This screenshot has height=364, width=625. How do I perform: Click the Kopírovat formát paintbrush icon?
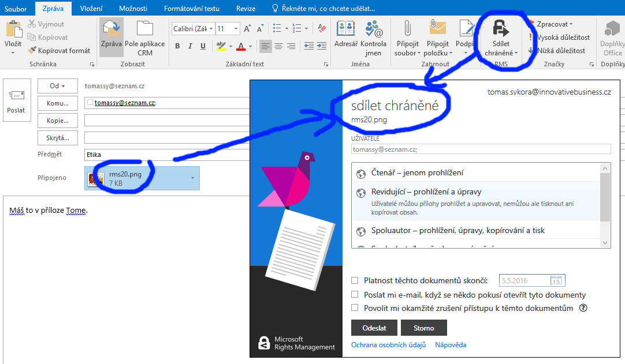[32, 51]
